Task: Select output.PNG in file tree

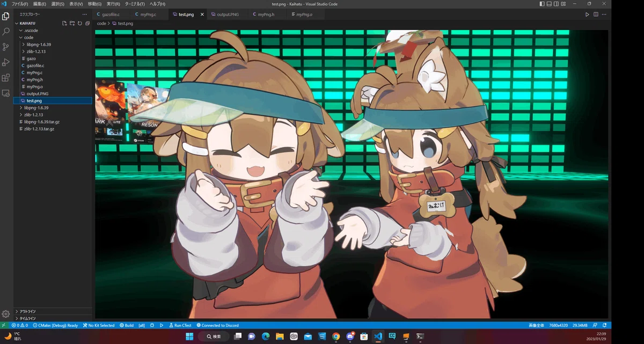Action: [x=53, y=93]
